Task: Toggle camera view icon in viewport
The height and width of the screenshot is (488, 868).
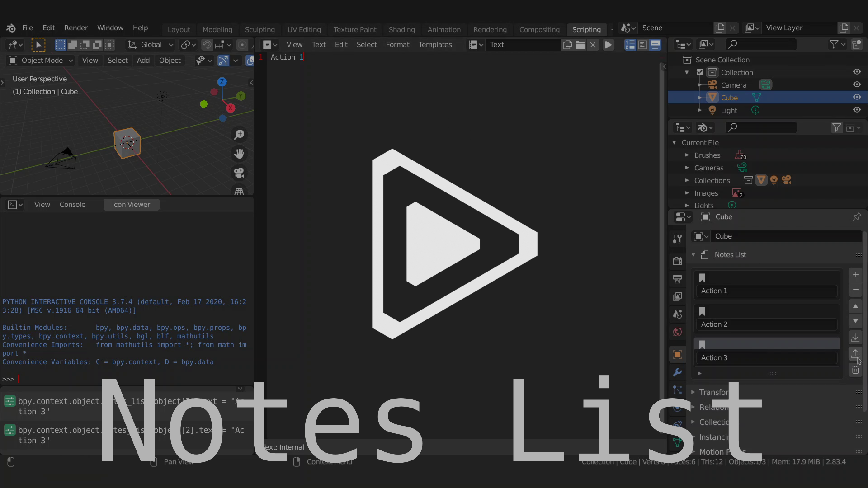Action: tap(239, 173)
